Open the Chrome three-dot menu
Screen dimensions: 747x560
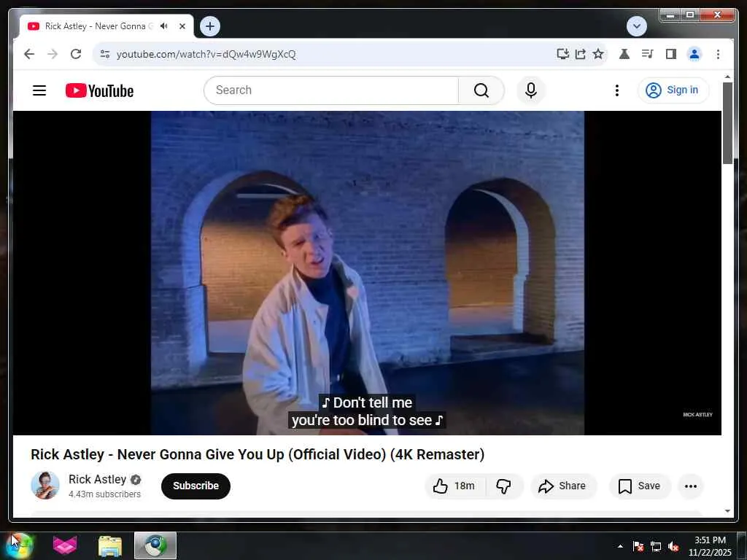pos(718,54)
